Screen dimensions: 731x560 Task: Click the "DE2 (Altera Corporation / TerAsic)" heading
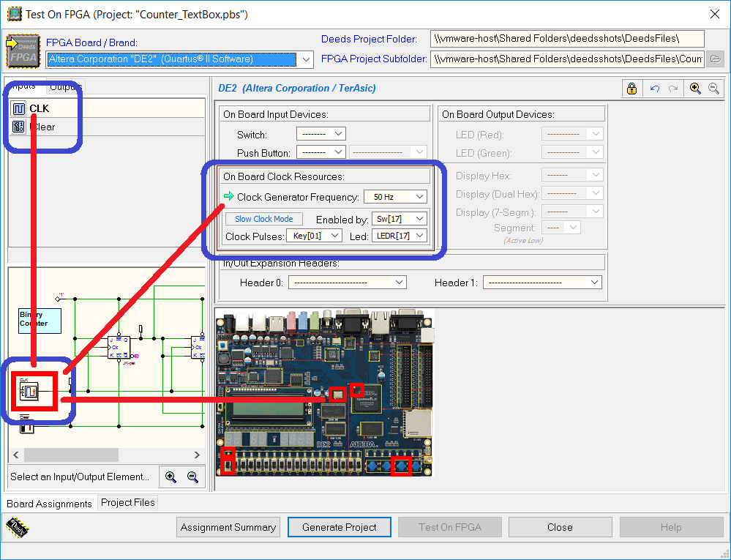pos(297,88)
